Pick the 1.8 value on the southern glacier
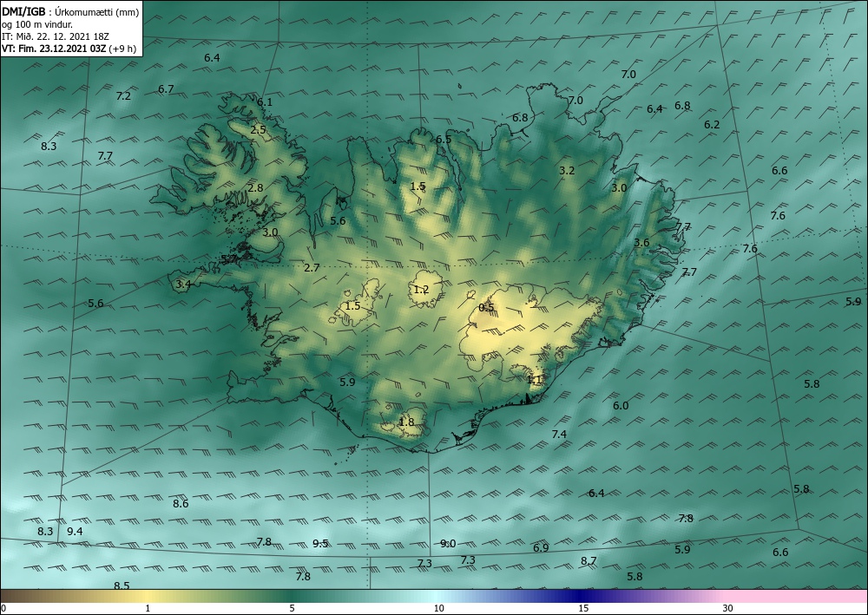The image size is (868, 615). pos(406,422)
